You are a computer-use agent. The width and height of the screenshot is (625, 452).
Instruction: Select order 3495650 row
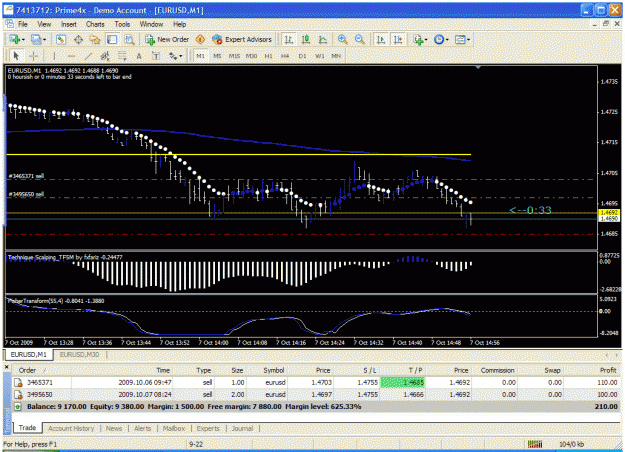315,394
